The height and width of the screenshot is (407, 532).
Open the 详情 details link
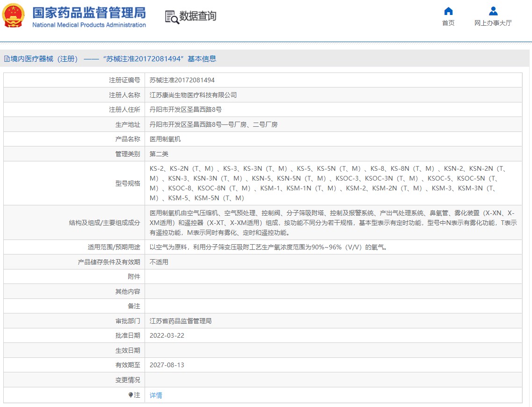156,395
